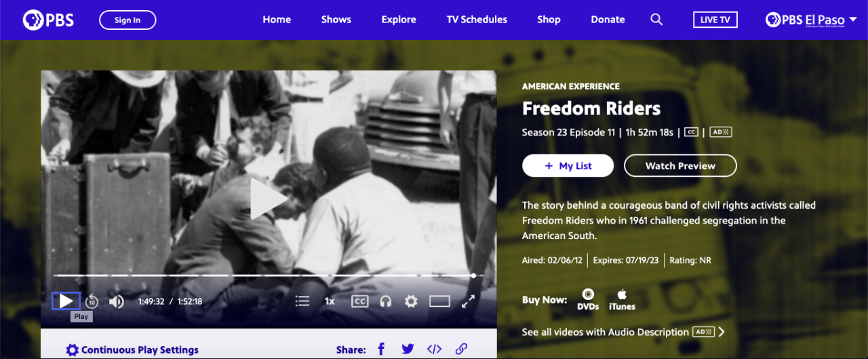This screenshot has height=359, width=868.
Task: Toggle closed captions CC in player
Action: 359,301
